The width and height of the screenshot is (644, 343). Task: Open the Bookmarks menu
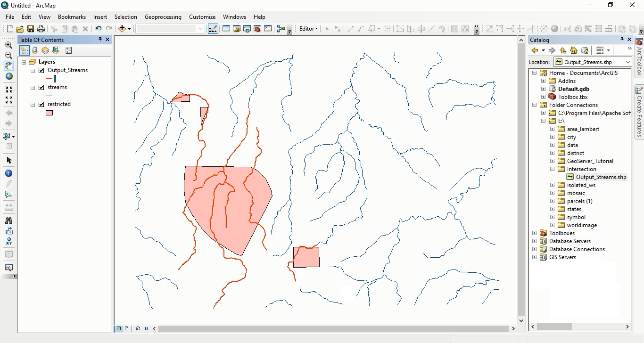tap(72, 16)
